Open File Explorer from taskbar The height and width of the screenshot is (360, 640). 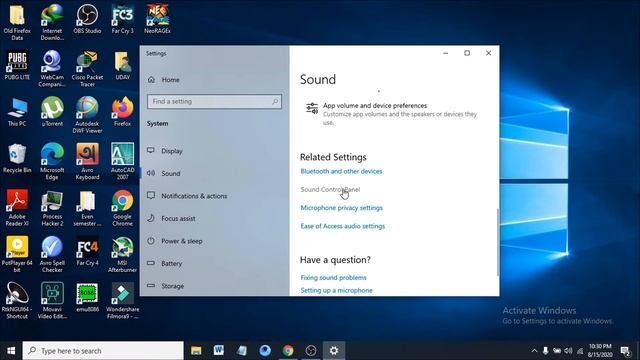click(196, 350)
